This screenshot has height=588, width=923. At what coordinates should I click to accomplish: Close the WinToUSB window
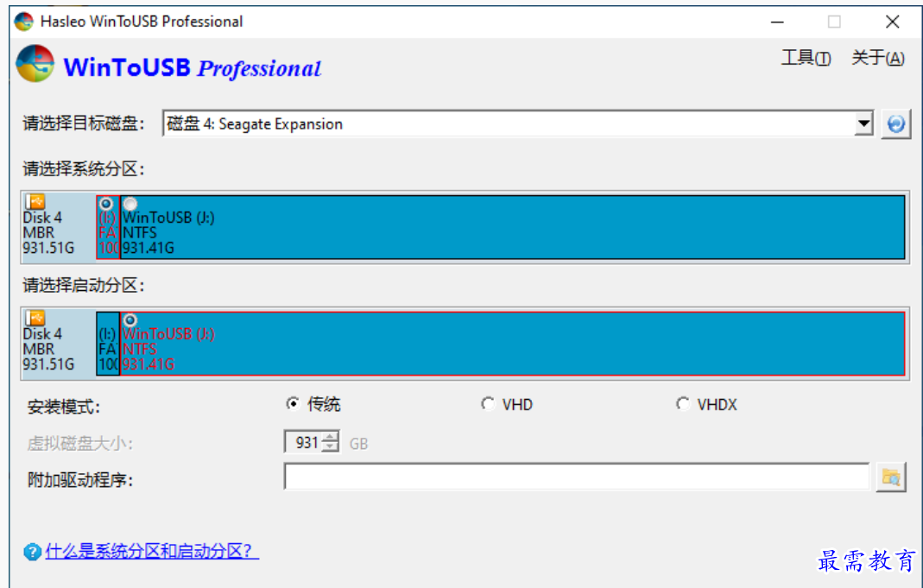coord(892,22)
